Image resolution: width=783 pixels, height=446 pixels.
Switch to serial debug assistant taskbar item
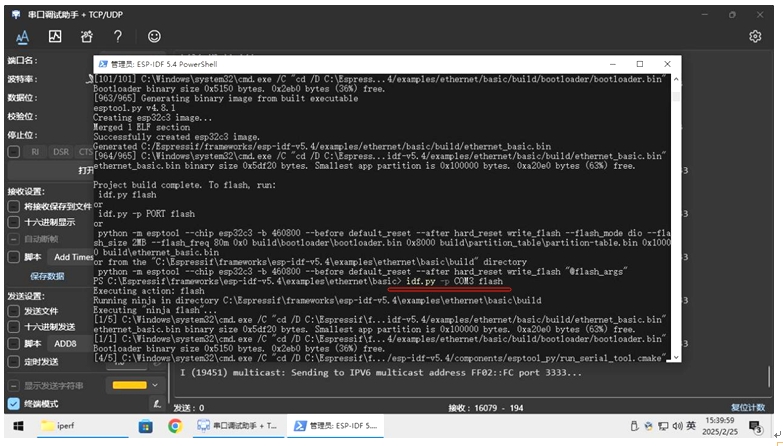coord(237,426)
